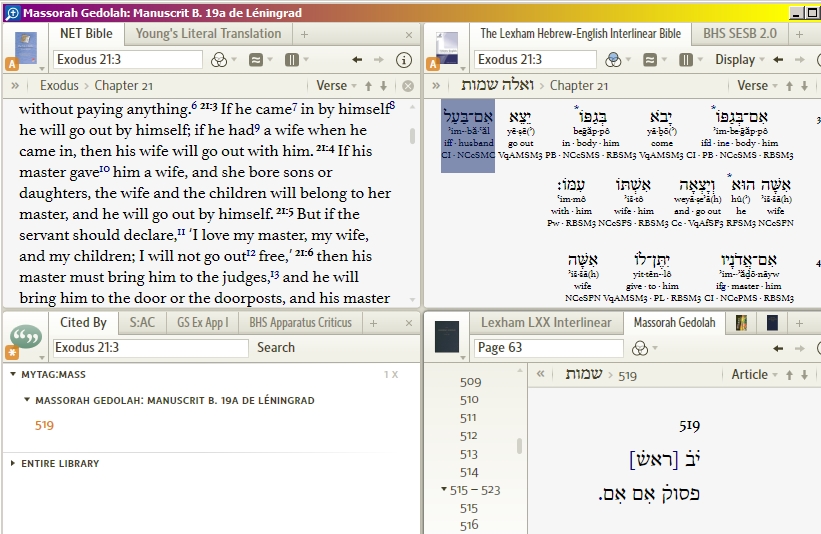Viewport: 821px width, 534px height.
Task: Click the Massorah contents list scrollbar thumb
Action: click(x=519, y=446)
